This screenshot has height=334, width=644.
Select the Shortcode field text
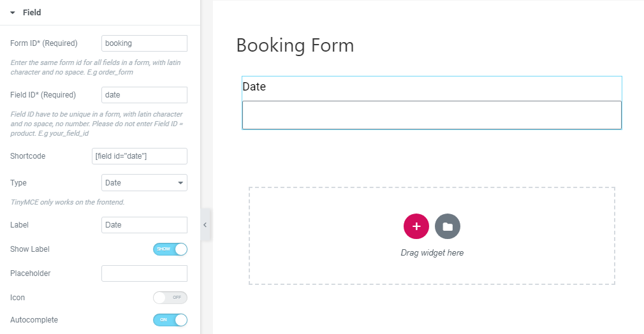pyautogui.click(x=140, y=156)
